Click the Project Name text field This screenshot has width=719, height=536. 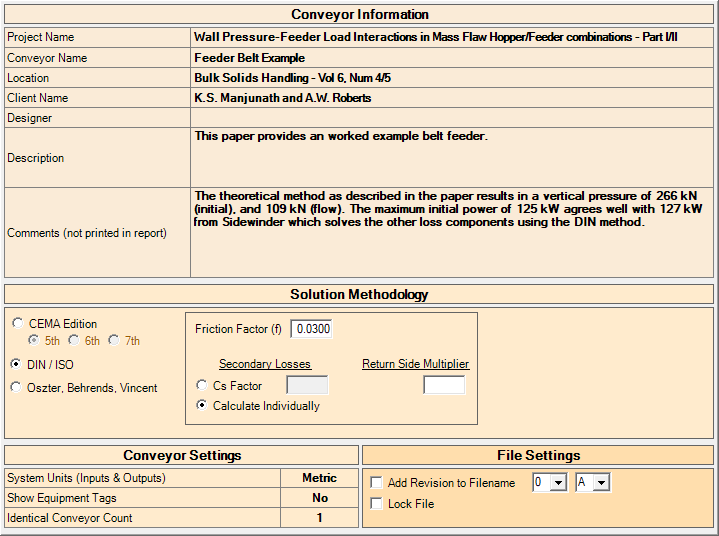[x=452, y=37]
